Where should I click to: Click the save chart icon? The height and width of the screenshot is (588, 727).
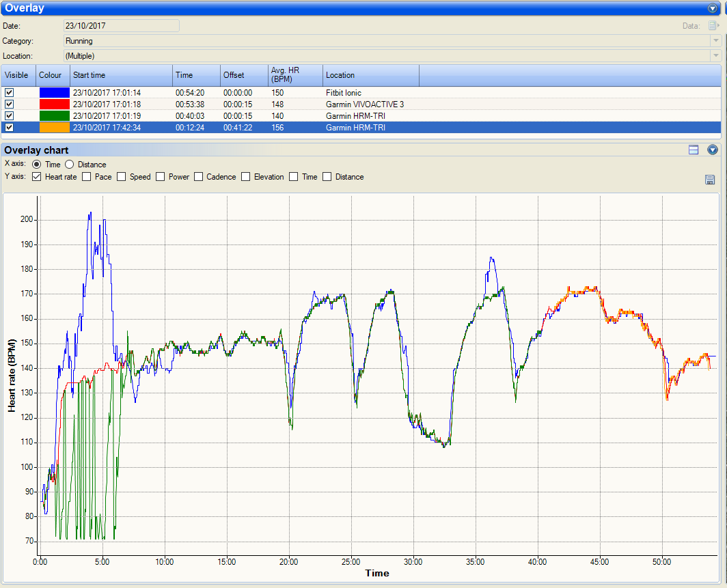pyautogui.click(x=710, y=180)
